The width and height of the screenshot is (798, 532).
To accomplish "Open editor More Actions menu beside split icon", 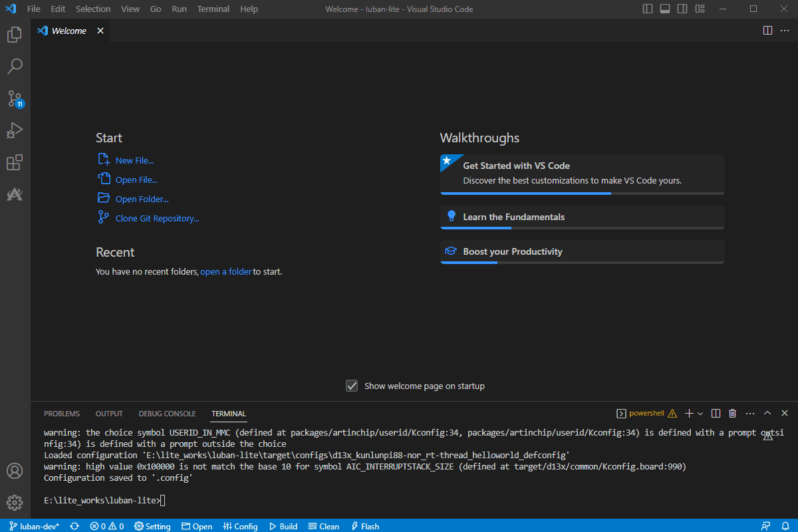I will 783,31.
